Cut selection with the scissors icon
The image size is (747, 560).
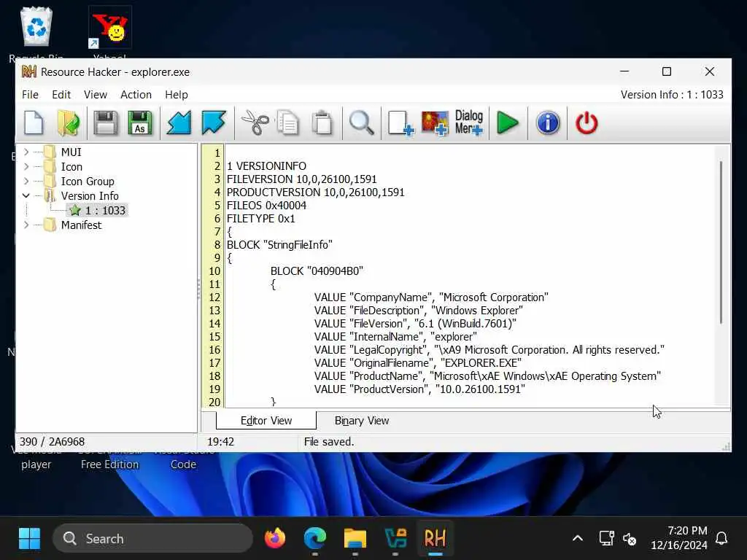255,122
